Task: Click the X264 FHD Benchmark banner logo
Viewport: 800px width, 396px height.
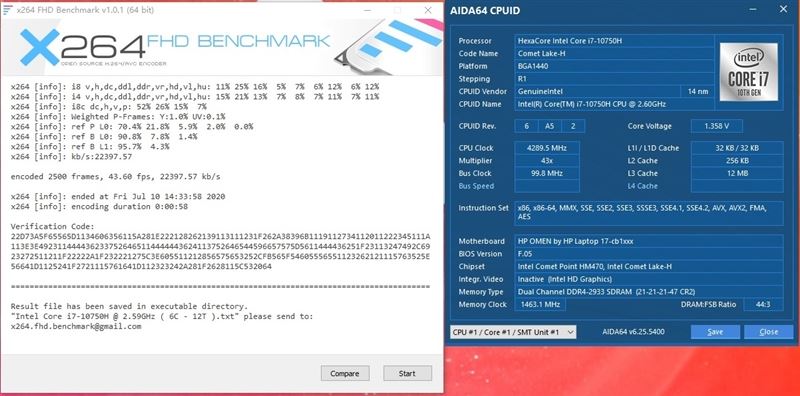Action: click(x=174, y=48)
